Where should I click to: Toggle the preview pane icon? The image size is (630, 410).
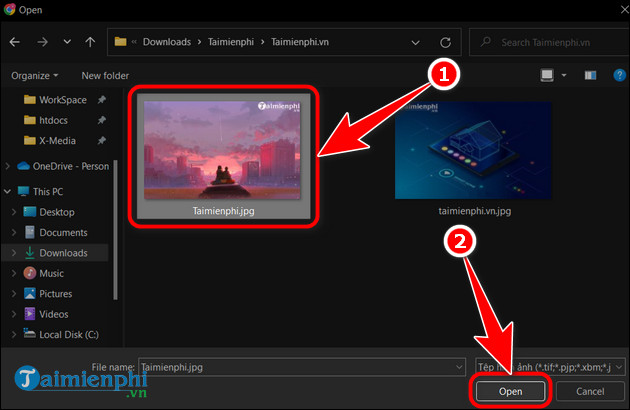click(590, 76)
